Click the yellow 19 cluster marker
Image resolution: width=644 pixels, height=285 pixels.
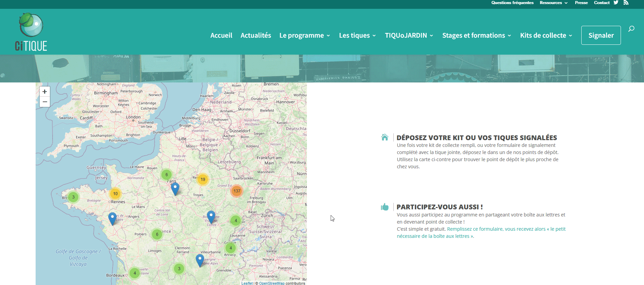point(203,179)
